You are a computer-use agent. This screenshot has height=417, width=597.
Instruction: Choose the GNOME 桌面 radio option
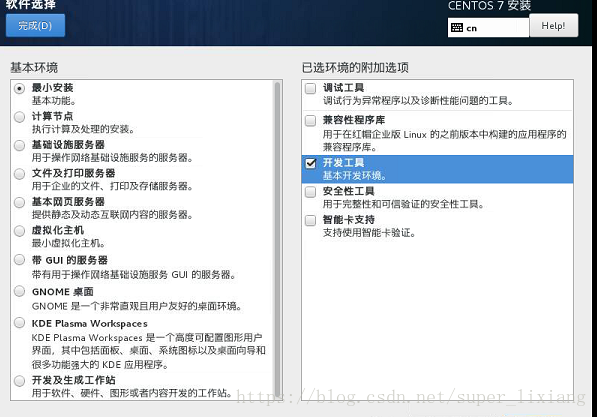[19, 291]
